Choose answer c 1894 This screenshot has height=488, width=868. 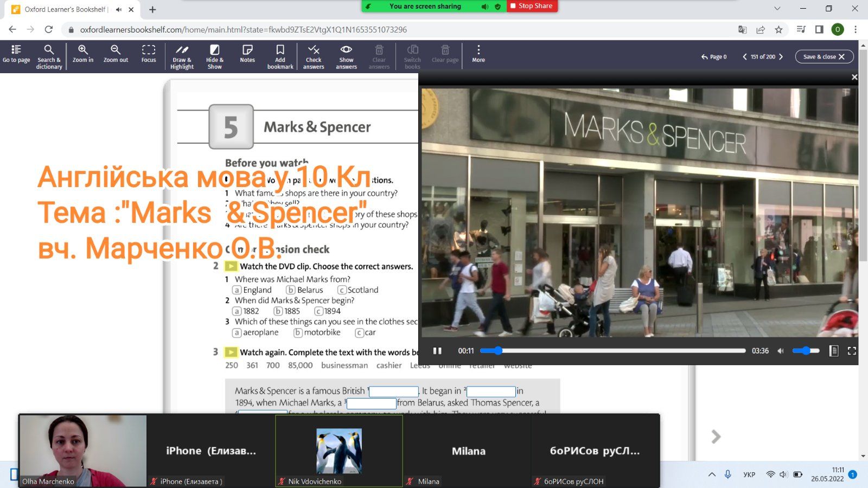coord(318,311)
